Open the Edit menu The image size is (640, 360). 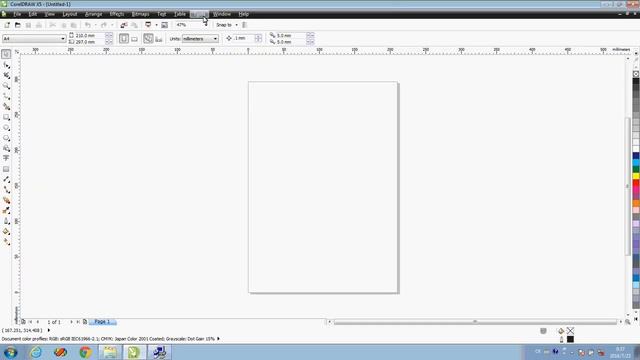point(33,14)
